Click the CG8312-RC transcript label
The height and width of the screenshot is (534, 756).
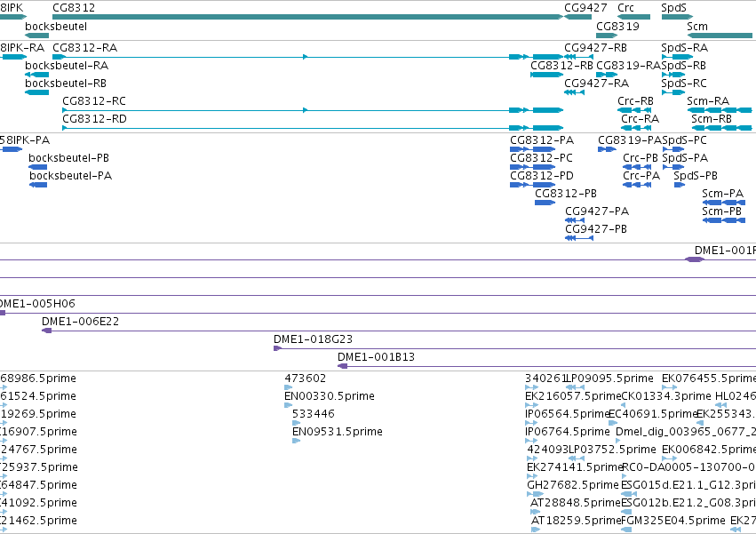(x=94, y=101)
